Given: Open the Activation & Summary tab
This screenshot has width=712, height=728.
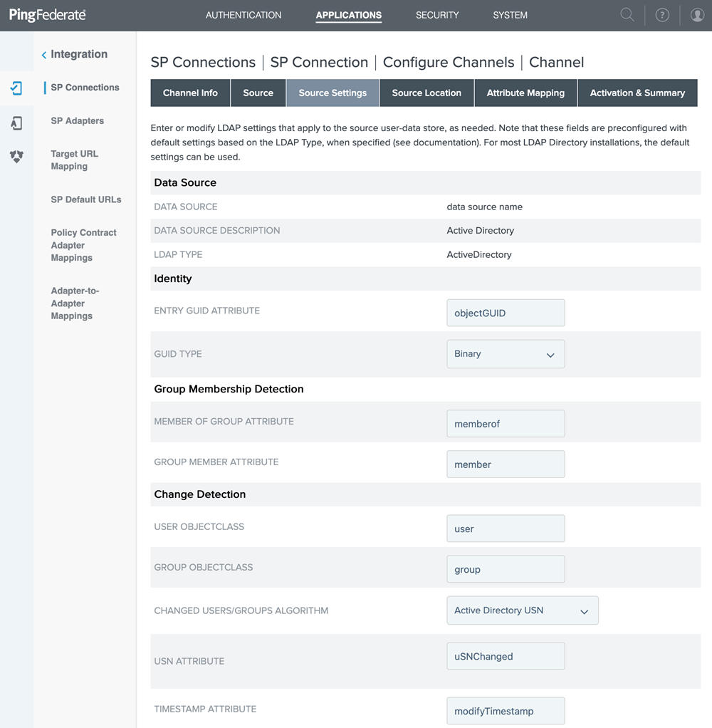Looking at the screenshot, I should click(637, 93).
